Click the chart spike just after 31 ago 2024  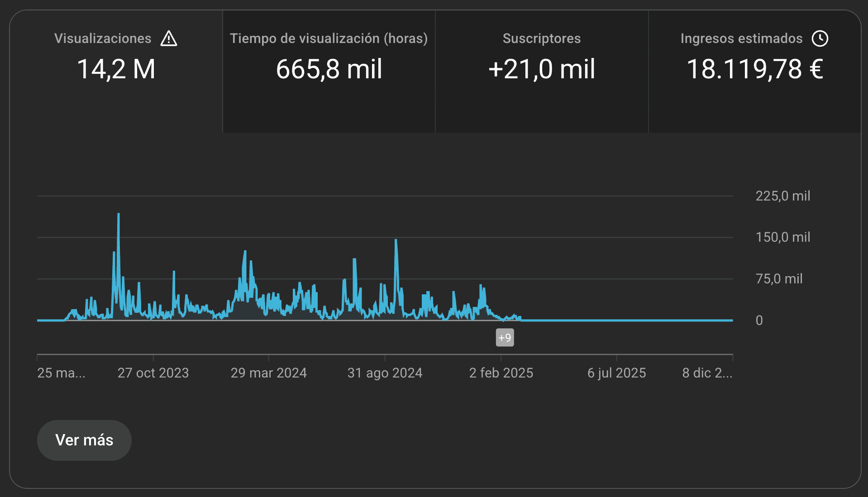click(396, 241)
